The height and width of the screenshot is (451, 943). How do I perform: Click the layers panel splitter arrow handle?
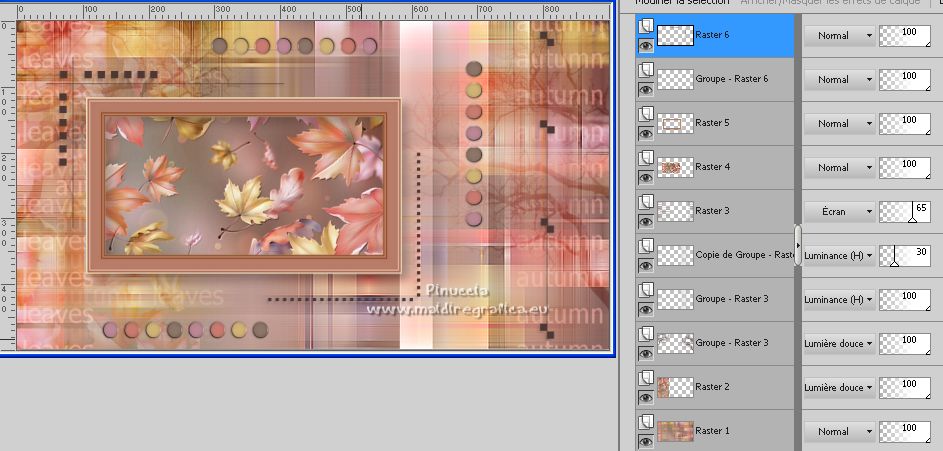798,245
